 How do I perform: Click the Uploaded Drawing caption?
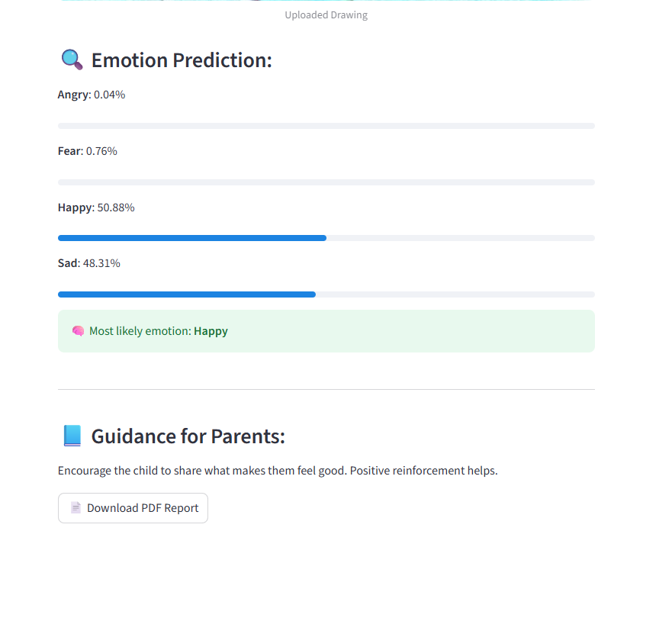tap(326, 15)
